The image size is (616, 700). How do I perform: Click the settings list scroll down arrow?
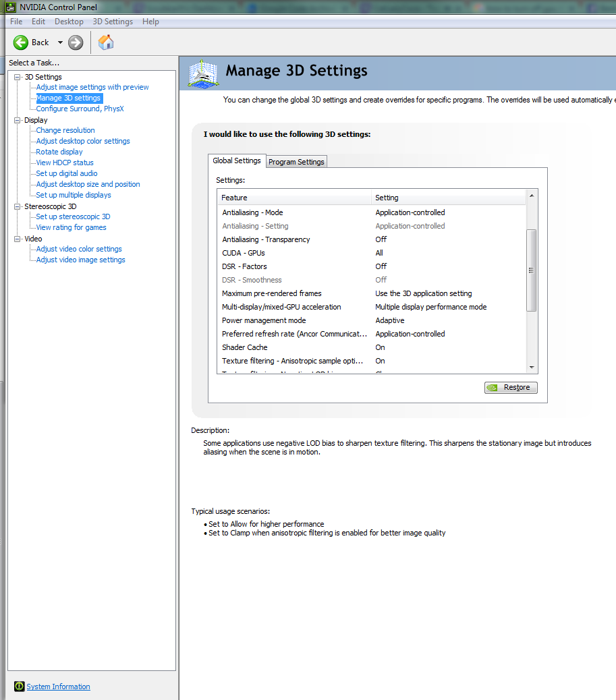coord(532,368)
